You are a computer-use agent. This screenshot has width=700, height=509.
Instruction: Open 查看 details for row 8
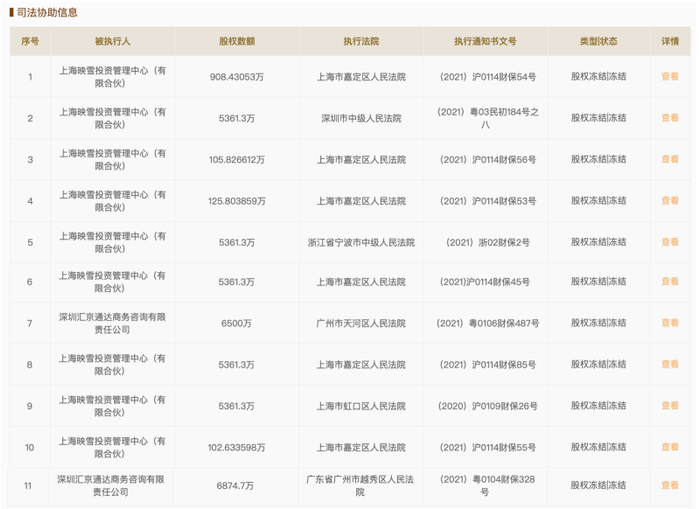pos(670,364)
